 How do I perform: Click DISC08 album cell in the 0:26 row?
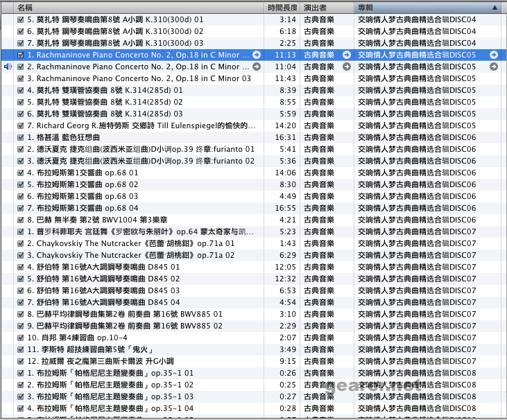pyautogui.click(x=417, y=373)
